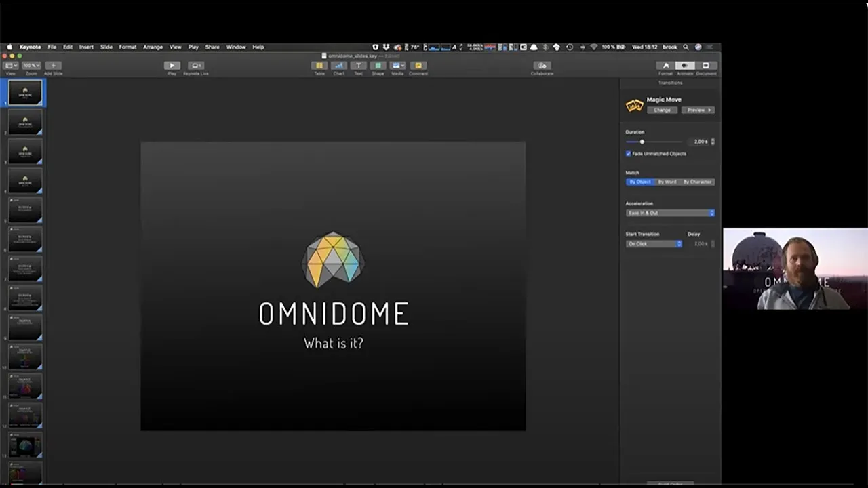Click the omnidome_slides.key document icon
The image size is (868, 488).
tap(324, 56)
